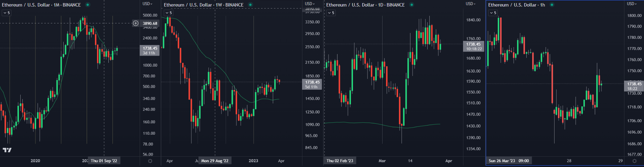
Task: Click the 1677.00 value on the 1h price scale
Action: tap(634, 155)
